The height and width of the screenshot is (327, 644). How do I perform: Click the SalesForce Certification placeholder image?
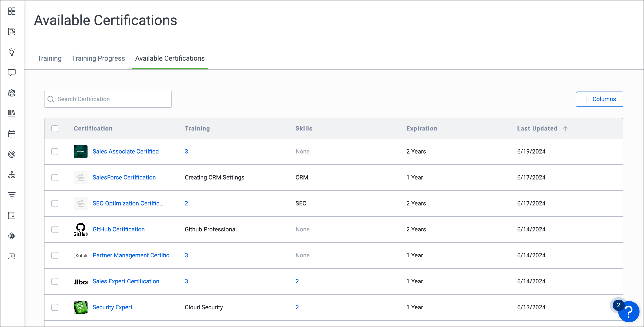coord(80,178)
